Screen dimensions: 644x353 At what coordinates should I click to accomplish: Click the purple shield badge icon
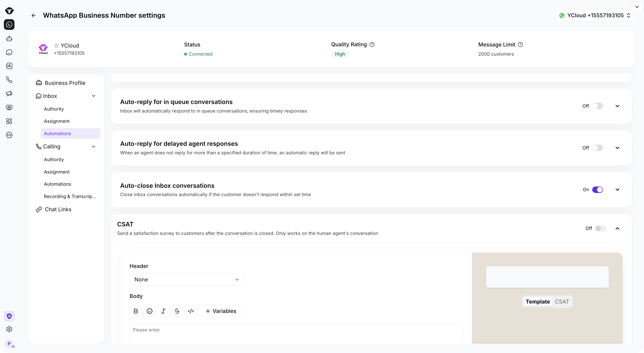(9, 316)
